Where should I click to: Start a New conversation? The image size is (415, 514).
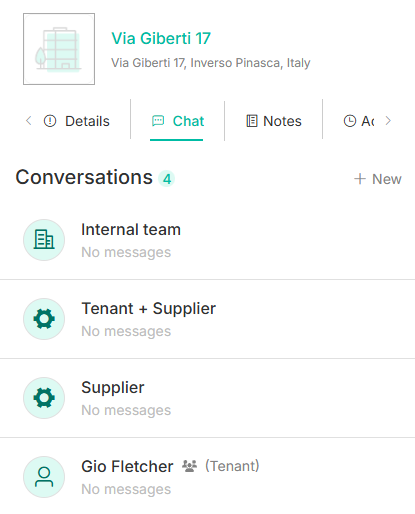[x=378, y=179]
